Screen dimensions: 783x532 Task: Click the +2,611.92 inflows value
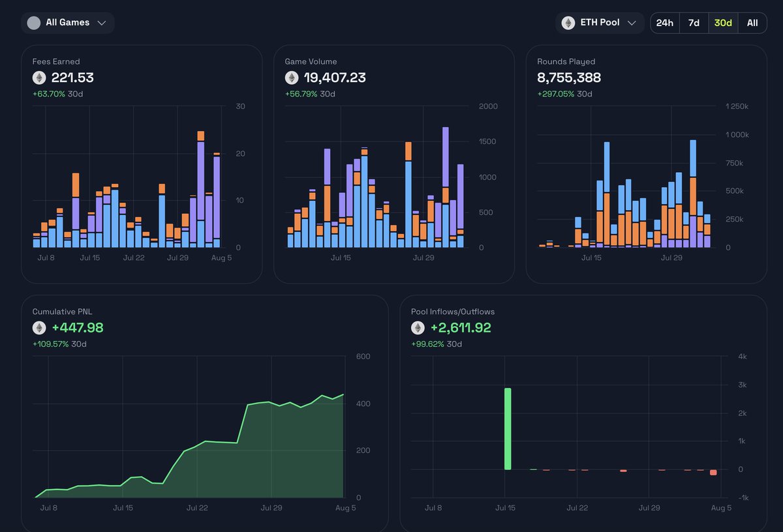click(x=461, y=328)
